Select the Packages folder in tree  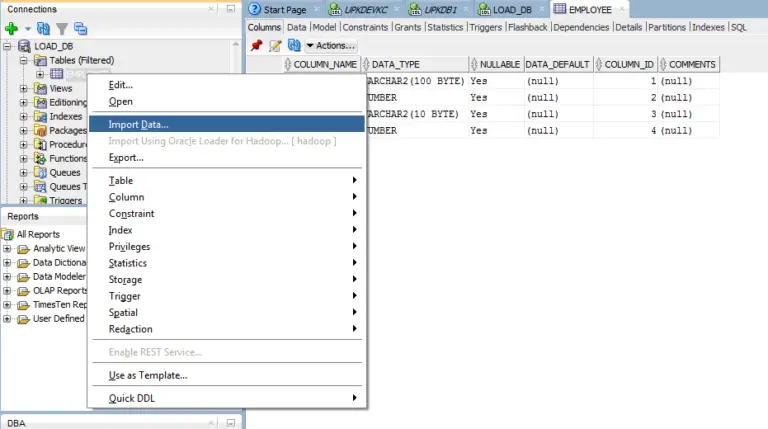[x=68, y=131]
